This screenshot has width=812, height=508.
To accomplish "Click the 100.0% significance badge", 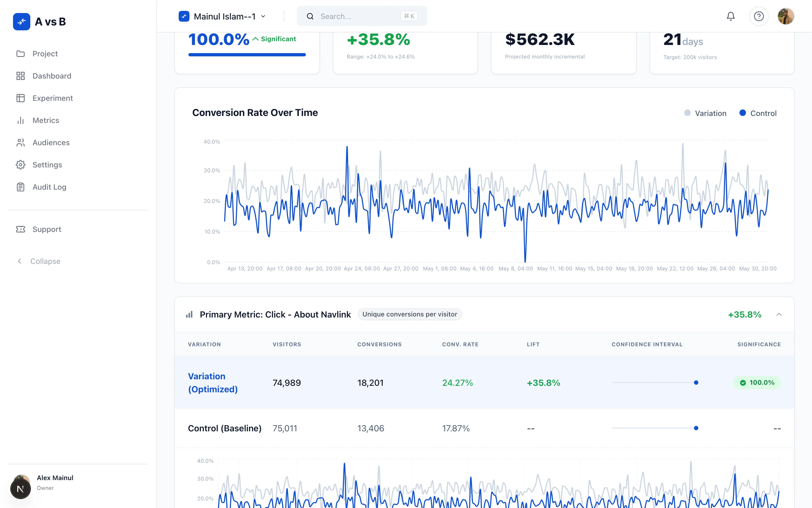I will (x=757, y=383).
